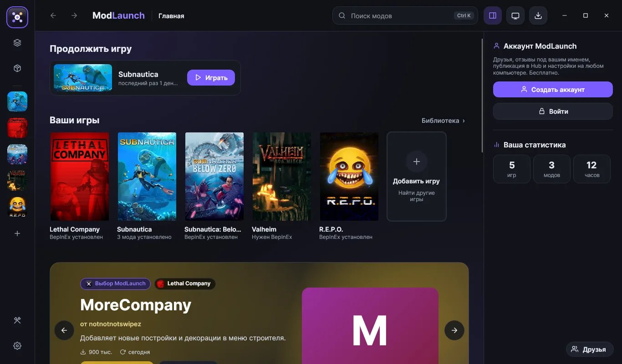Go back with the left arrow
The image size is (622, 364).
click(53, 15)
